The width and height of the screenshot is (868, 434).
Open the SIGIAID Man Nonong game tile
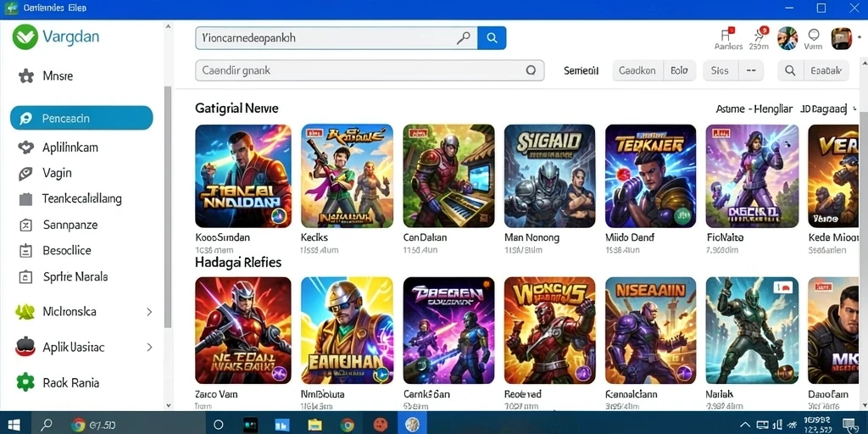(x=549, y=176)
